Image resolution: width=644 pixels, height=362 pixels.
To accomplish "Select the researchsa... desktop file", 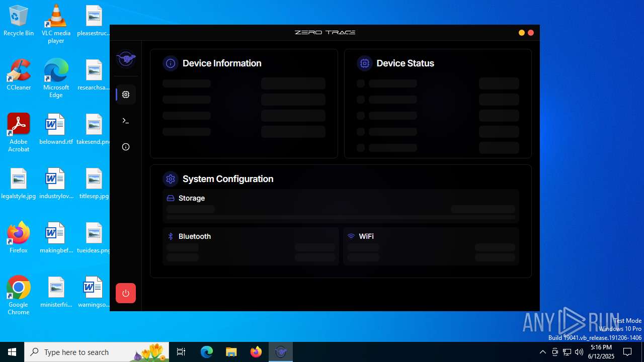I will (x=94, y=75).
